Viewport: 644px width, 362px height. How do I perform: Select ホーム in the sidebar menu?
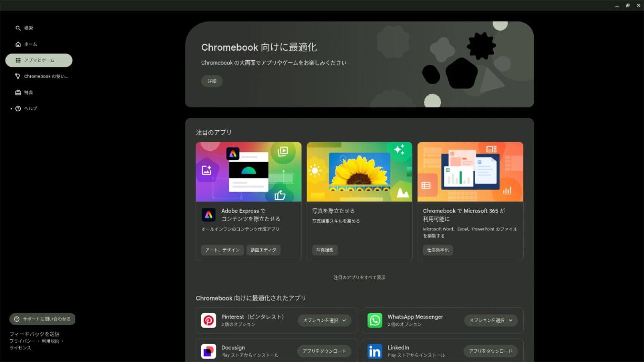pyautogui.click(x=30, y=44)
